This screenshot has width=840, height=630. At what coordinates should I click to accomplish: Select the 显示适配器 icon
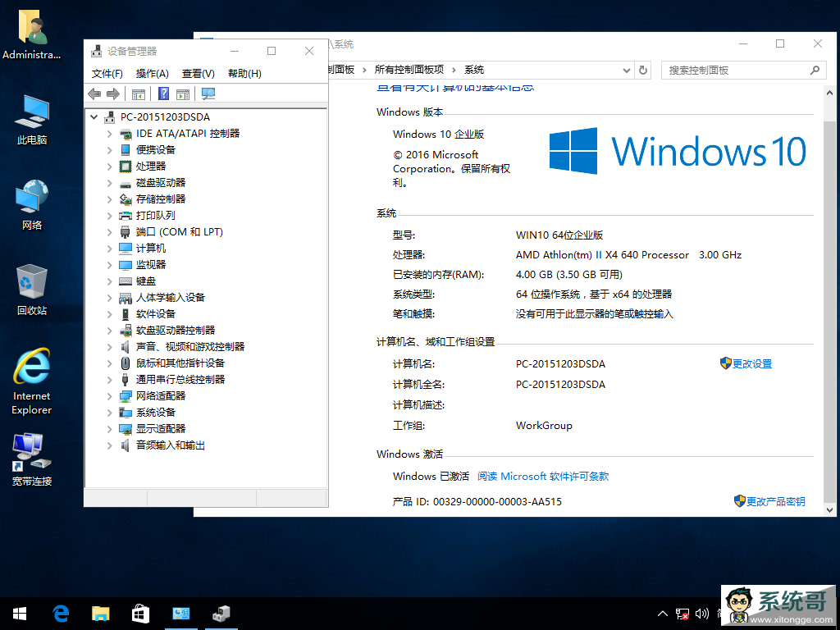[x=126, y=429]
